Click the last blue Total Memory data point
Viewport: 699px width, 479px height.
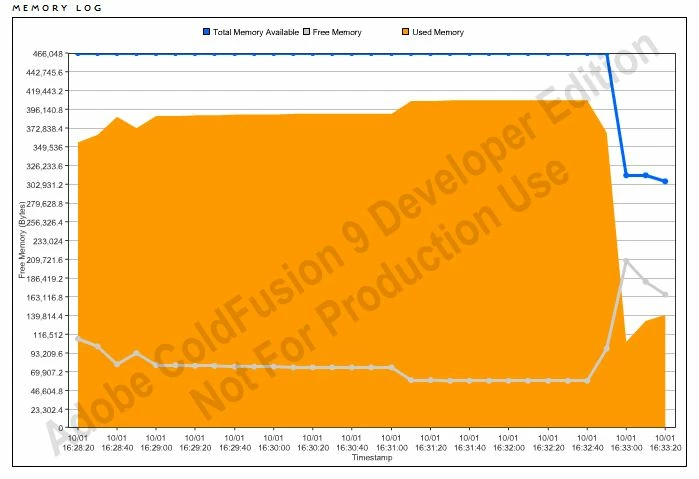(x=665, y=181)
